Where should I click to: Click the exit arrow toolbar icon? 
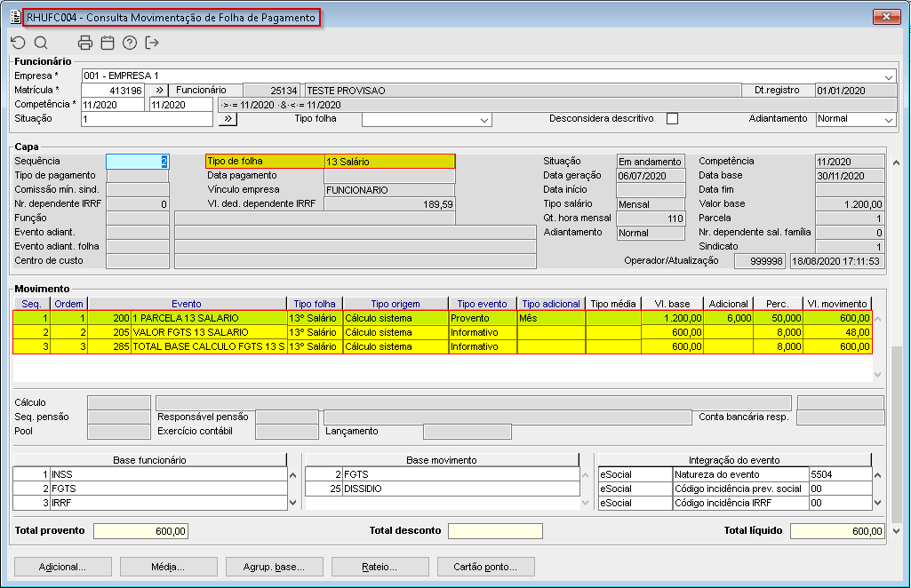click(152, 43)
